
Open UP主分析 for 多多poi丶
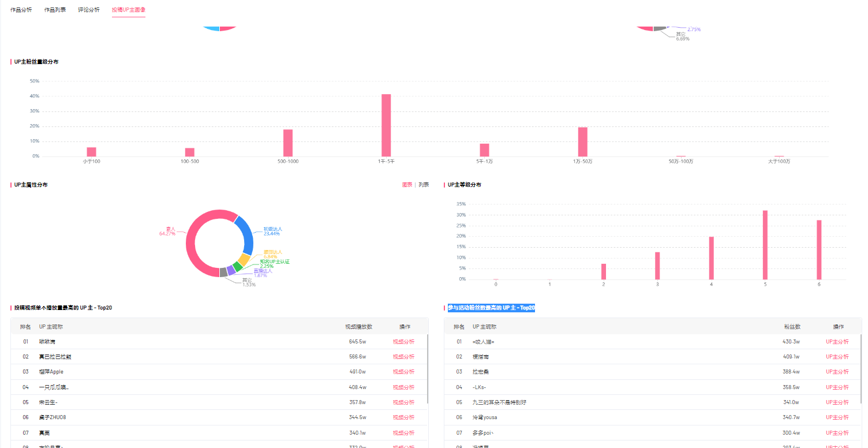[x=837, y=433]
